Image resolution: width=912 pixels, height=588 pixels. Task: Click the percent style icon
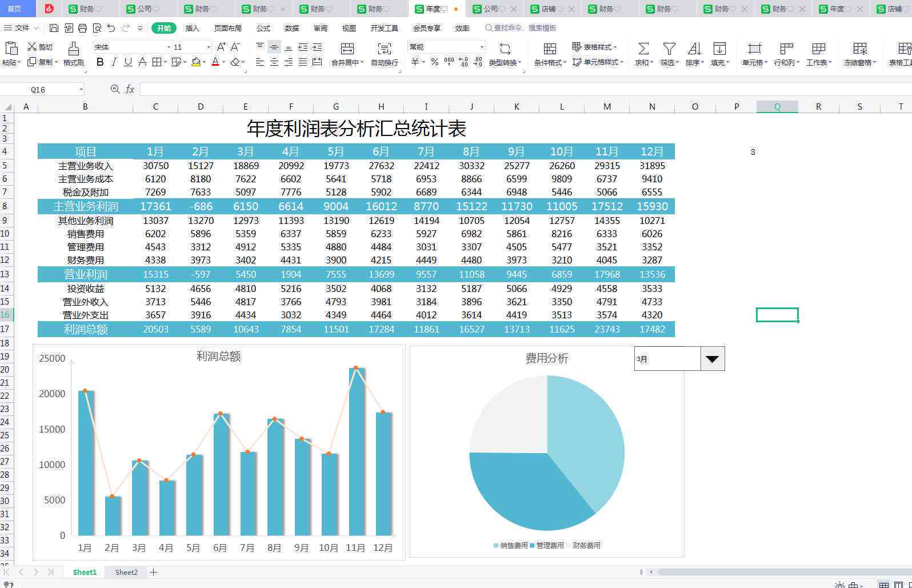tap(435, 62)
